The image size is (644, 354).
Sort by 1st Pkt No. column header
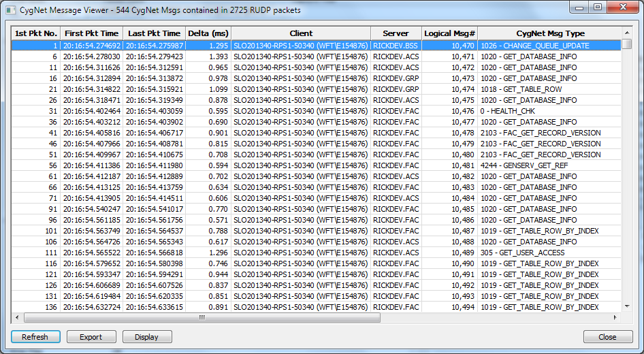click(x=35, y=33)
